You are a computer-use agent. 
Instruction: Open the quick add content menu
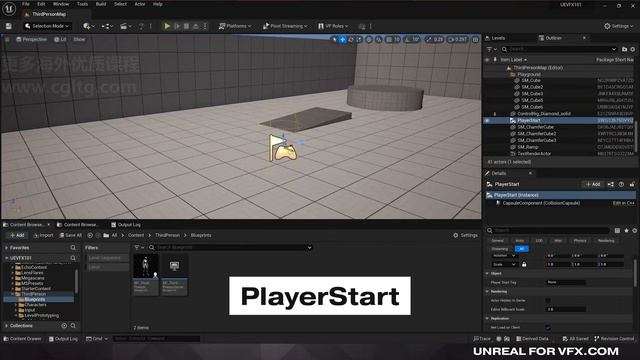click(89, 26)
